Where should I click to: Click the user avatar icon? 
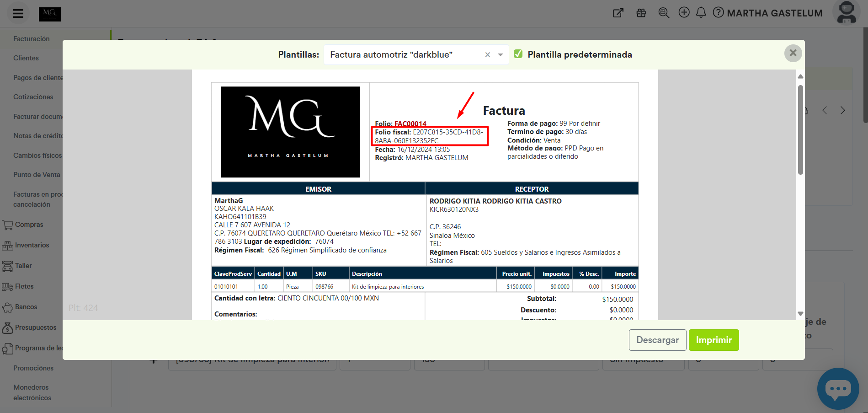(x=847, y=12)
